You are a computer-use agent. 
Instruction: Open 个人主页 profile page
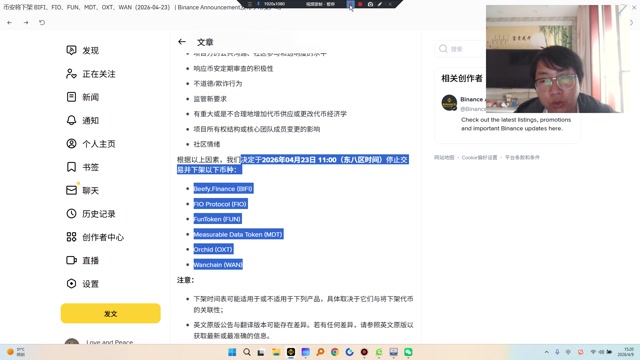coord(91,144)
